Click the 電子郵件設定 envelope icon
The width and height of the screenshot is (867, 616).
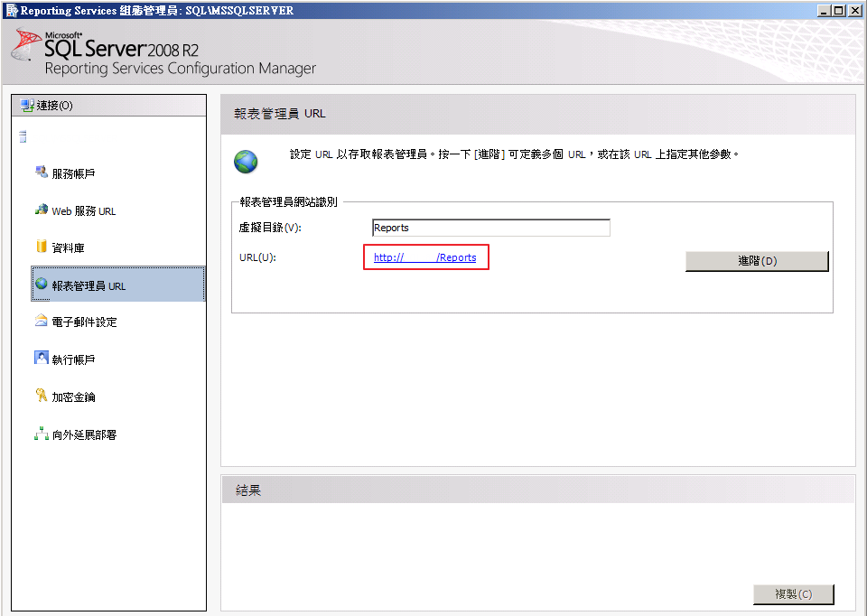[x=42, y=320]
